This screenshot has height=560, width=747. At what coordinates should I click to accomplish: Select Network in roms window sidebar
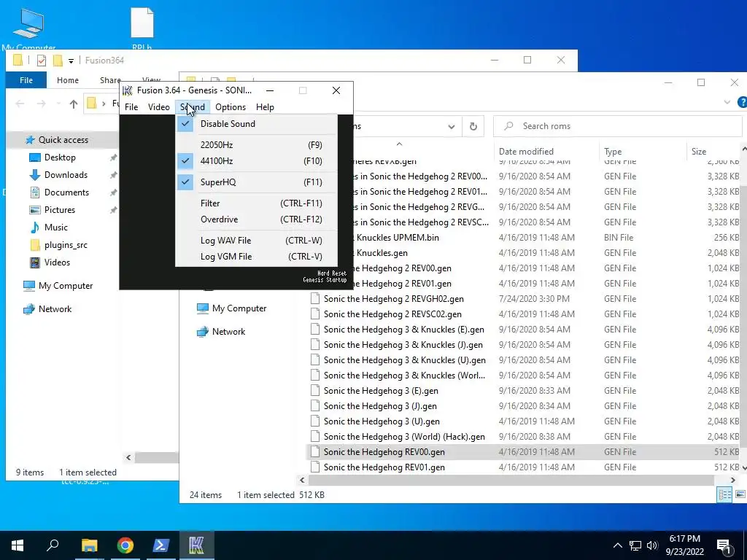pyautogui.click(x=228, y=332)
